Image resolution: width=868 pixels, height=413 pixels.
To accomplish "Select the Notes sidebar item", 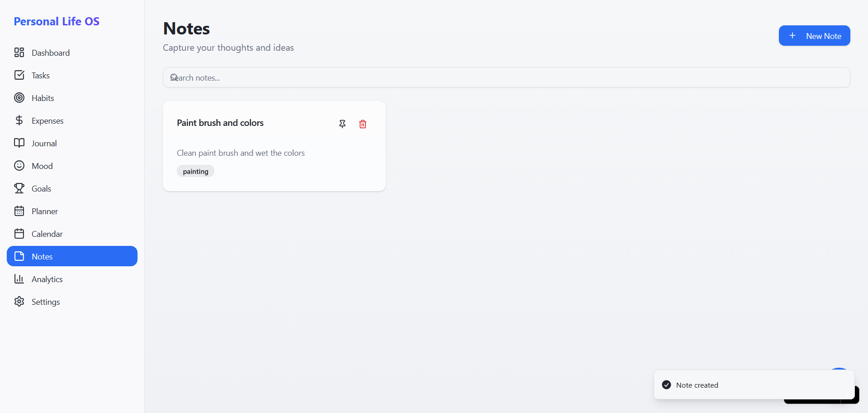I will (72, 256).
